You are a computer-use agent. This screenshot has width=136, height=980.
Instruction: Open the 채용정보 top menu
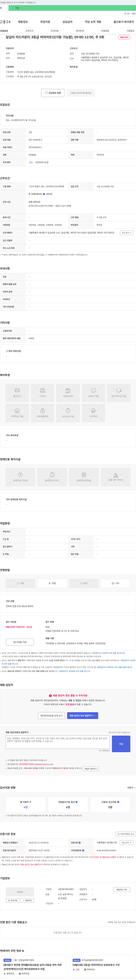point(23,22)
